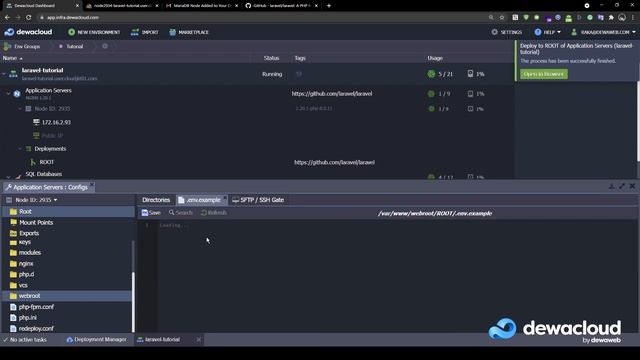
Task: Expand the configs panel to full screen
Action: pyautogui.click(x=622, y=186)
